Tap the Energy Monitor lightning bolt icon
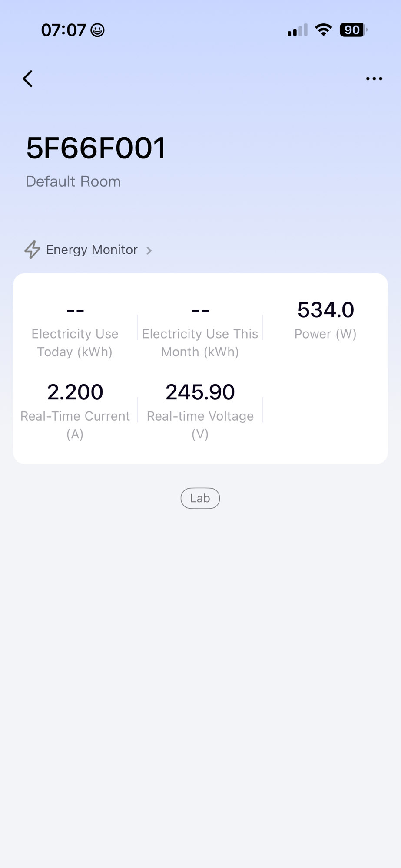Viewport: 401px width, 868px height. click(x=32, y=250)
